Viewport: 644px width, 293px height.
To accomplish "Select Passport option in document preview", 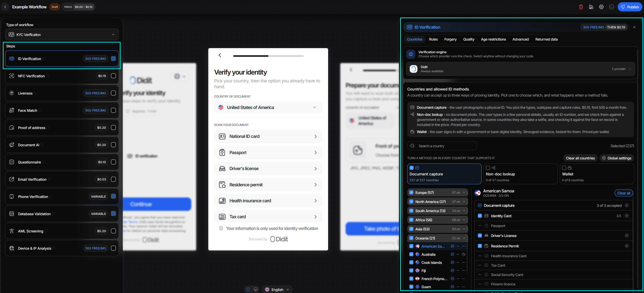I will click(x=268, y=152).
